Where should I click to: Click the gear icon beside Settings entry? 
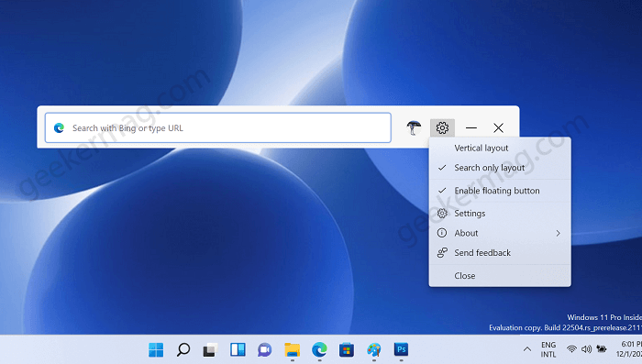(442, 214)
